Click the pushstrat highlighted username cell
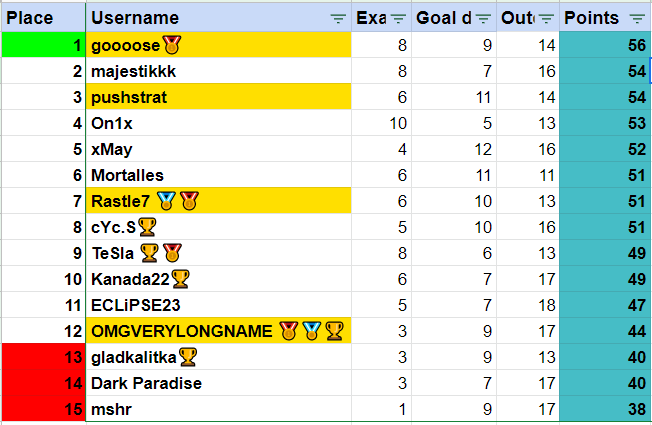This screenshot has height=425, width=652. point(220,97)
